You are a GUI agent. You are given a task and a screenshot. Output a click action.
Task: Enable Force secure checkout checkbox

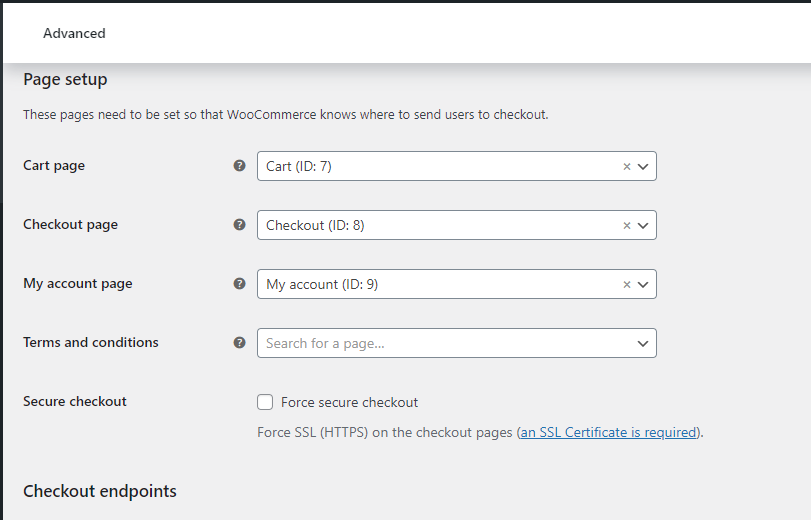click(x=265, y=402)
